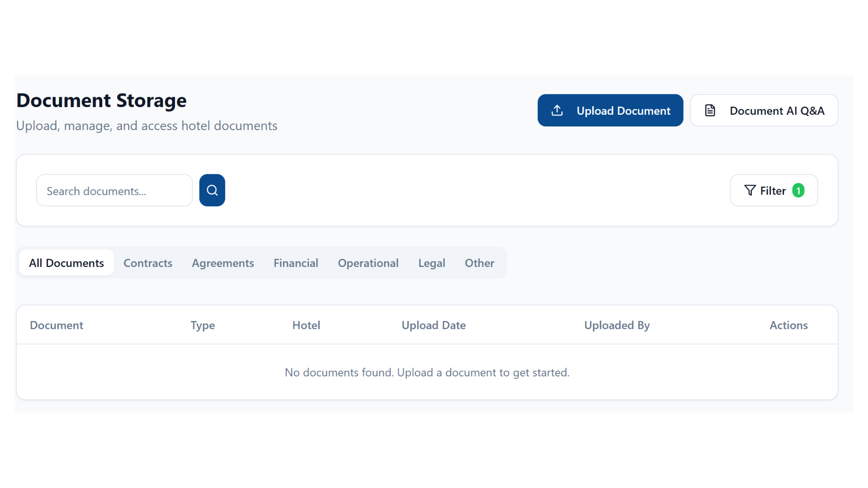
Task: Click the Document column header
Action: click(x=57, y=325)
